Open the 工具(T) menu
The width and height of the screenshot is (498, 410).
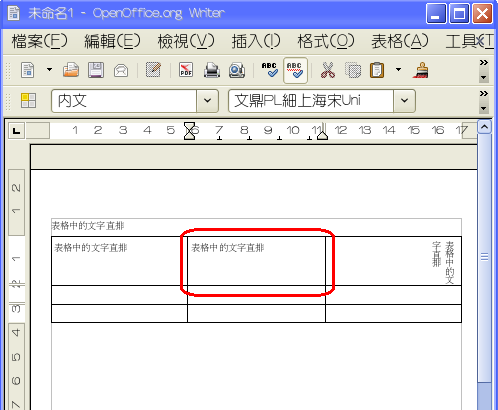pos(469,42)
